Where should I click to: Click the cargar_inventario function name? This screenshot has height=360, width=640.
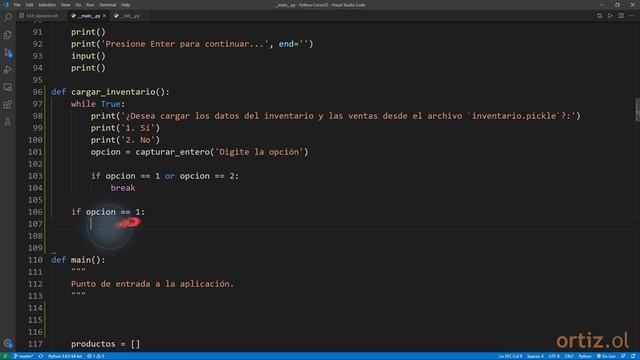click(113, 92)
